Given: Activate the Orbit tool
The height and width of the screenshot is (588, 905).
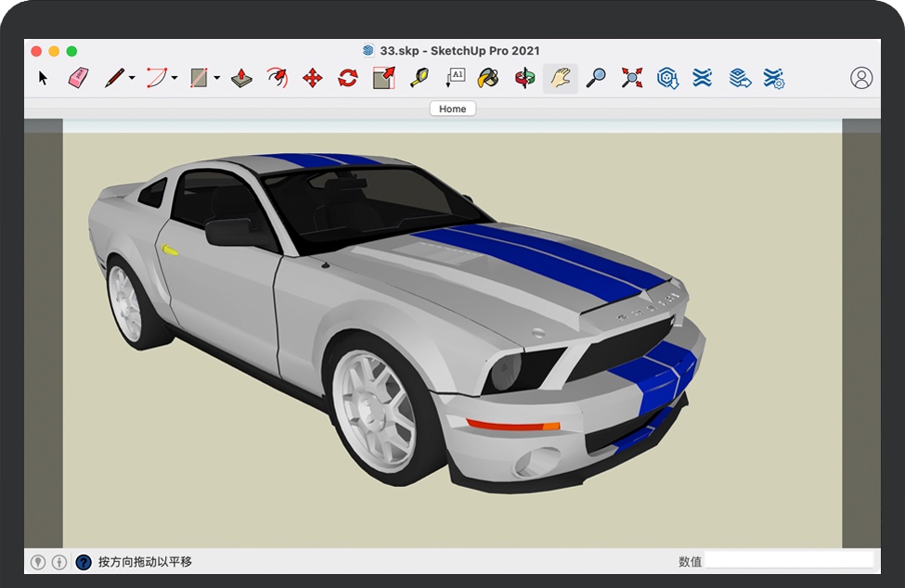Looking at the screenshot, I should click(x=524, y=79).
